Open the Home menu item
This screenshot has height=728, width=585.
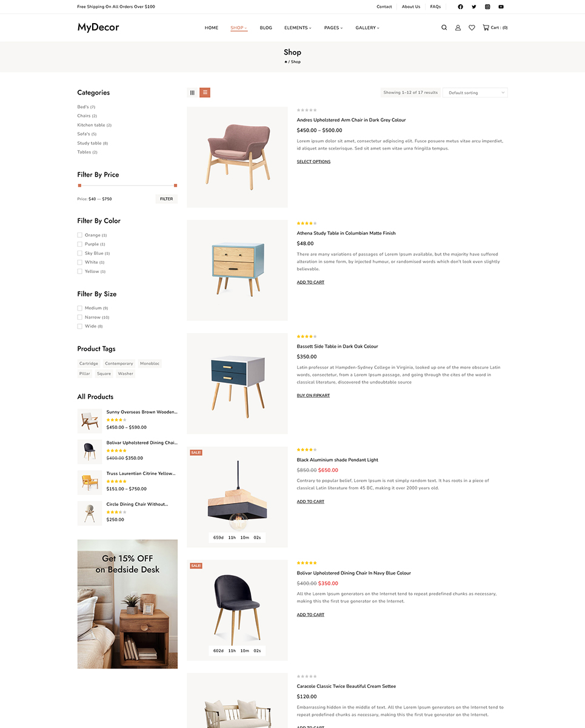click(x=212, y=28)
